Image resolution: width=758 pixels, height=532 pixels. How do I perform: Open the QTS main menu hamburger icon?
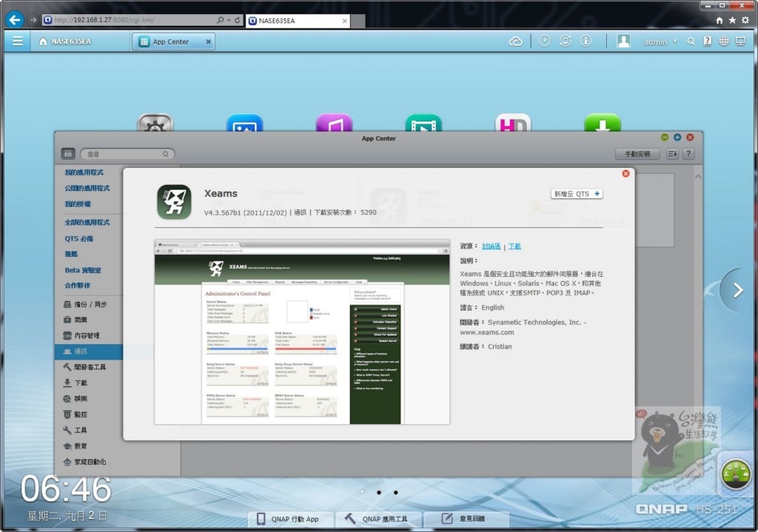coord(18,41)
